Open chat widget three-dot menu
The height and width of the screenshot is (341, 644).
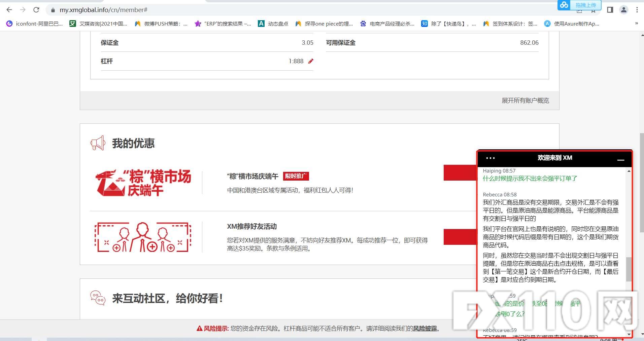click(x=490, y=158)
